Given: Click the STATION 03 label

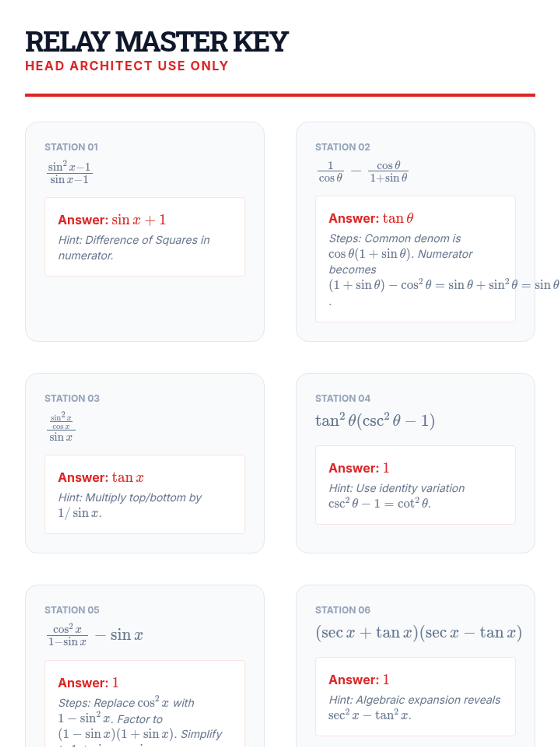Looking at the screenshot, I should coord(72,398).
